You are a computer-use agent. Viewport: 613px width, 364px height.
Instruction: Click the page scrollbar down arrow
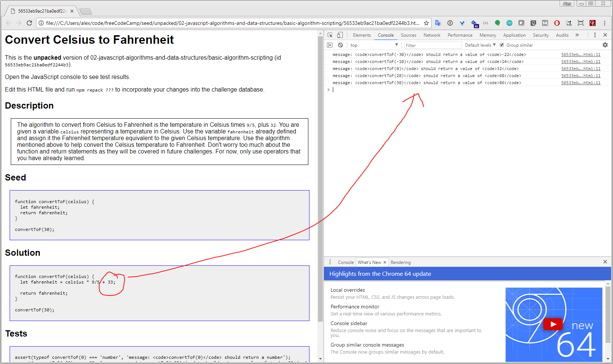pyautogui.click(x=321, y=359)
